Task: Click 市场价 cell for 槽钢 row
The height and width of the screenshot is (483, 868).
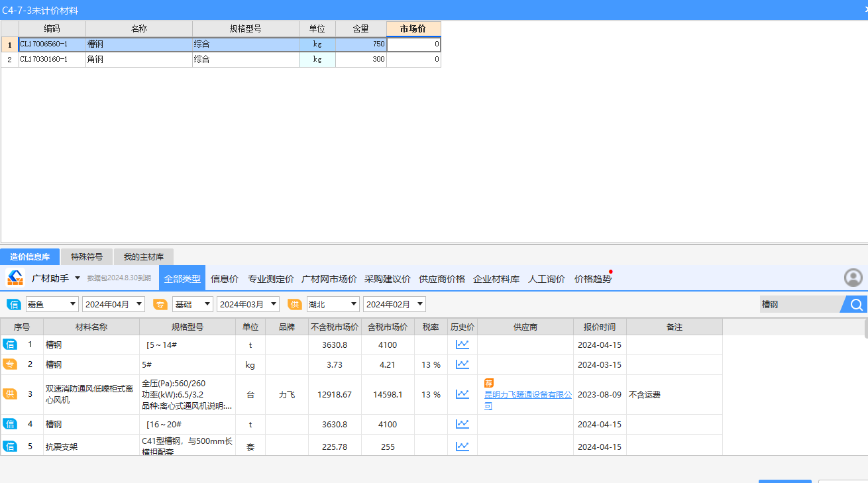Action: click(x=413, y=44)
